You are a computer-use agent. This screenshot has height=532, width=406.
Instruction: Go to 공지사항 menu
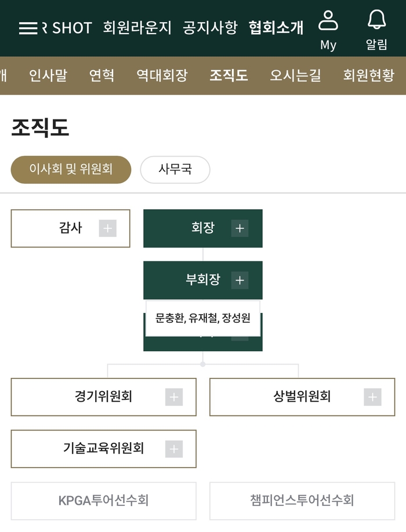tap(210, 28)
